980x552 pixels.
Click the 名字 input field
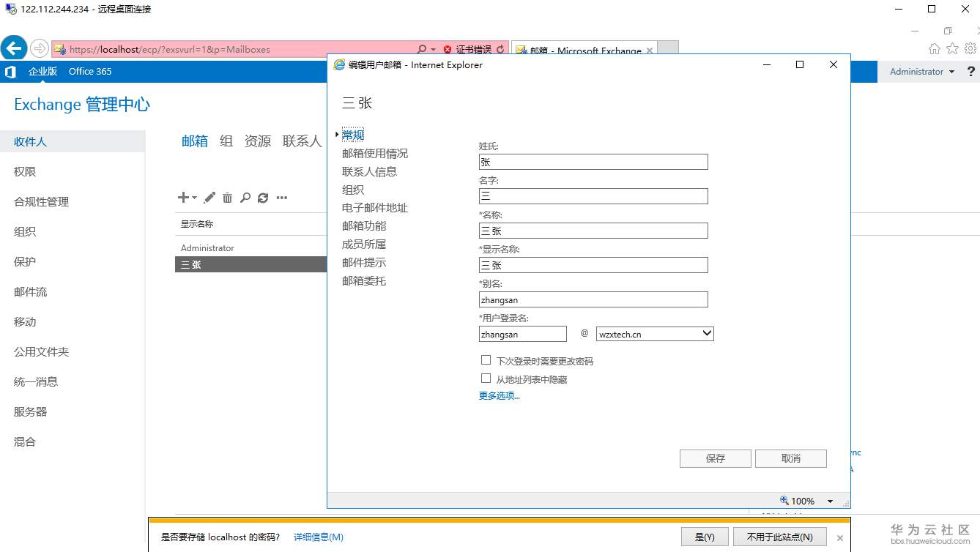(593, 196)
